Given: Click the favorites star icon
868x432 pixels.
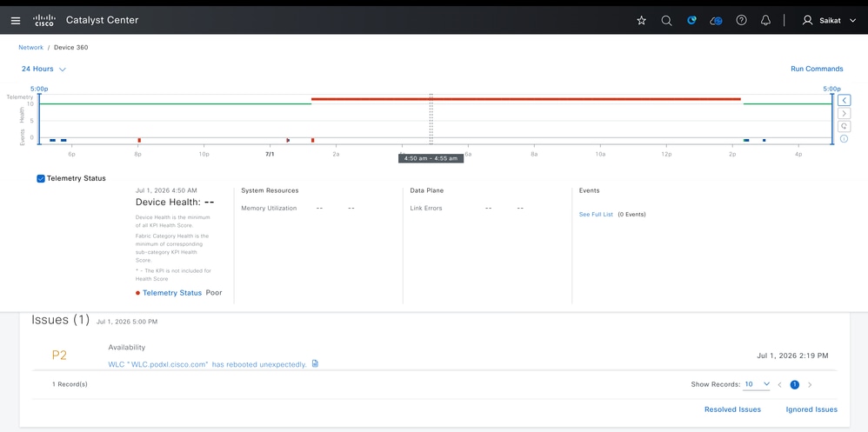Looking at the screenshot, I should 642,21.
